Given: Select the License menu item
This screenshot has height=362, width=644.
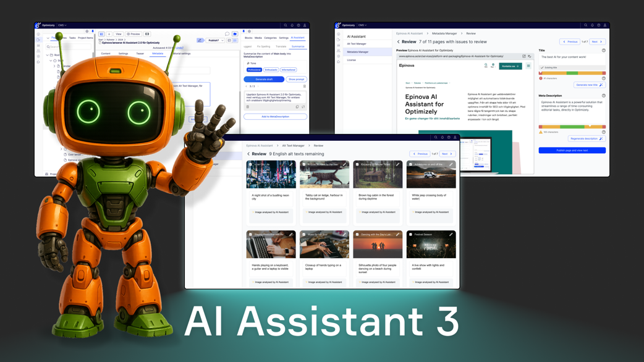Looking at the screenshot, I should (367, 60).
